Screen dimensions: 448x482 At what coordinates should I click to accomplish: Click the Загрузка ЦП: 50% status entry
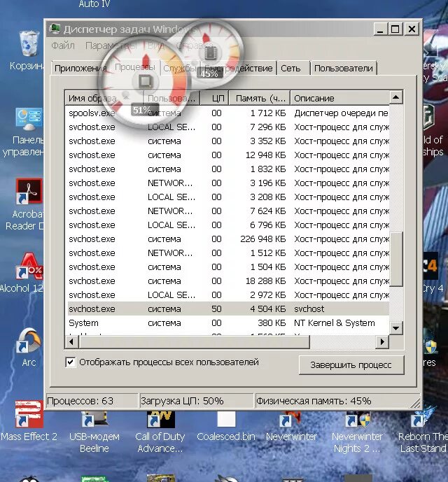click(x=196, y=401)
